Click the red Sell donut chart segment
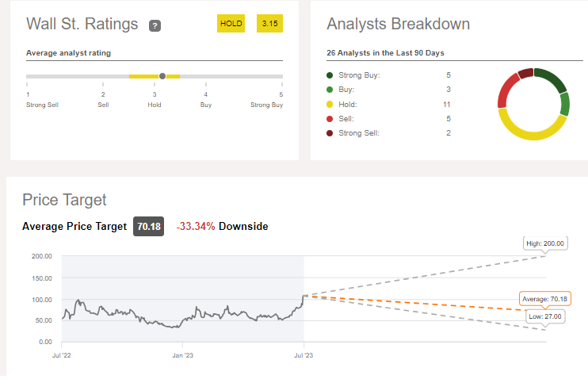588x379 pixels. click(x=506, y=95)
